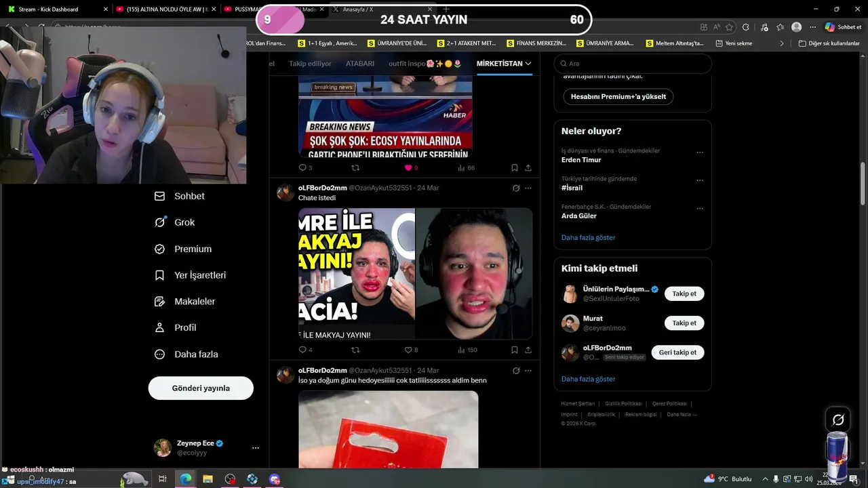Open Sohbet et Copilot button
Image resolution: width=868 pixels, height=488 pixels.
point(844,27)
